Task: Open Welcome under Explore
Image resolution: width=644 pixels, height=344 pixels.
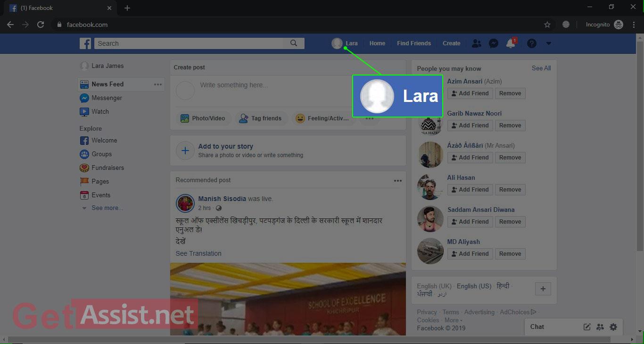Action: [98, 141]
